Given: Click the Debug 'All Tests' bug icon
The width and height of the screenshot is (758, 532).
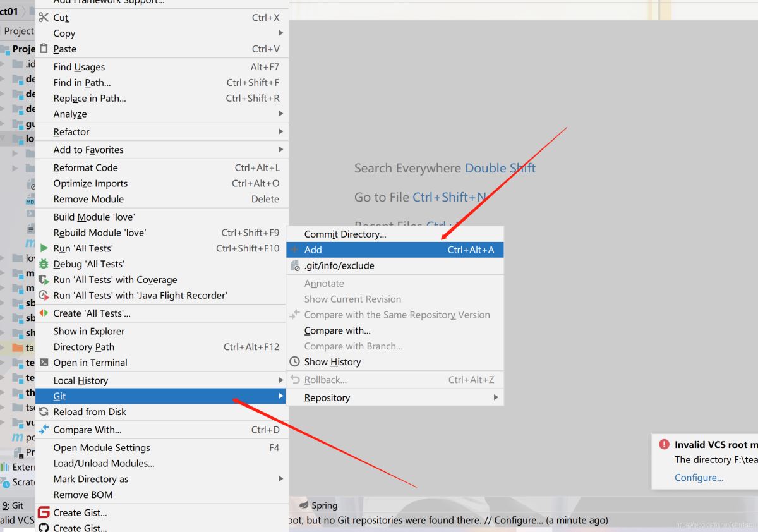Looking at the screenshot, I should pos(44,264).
